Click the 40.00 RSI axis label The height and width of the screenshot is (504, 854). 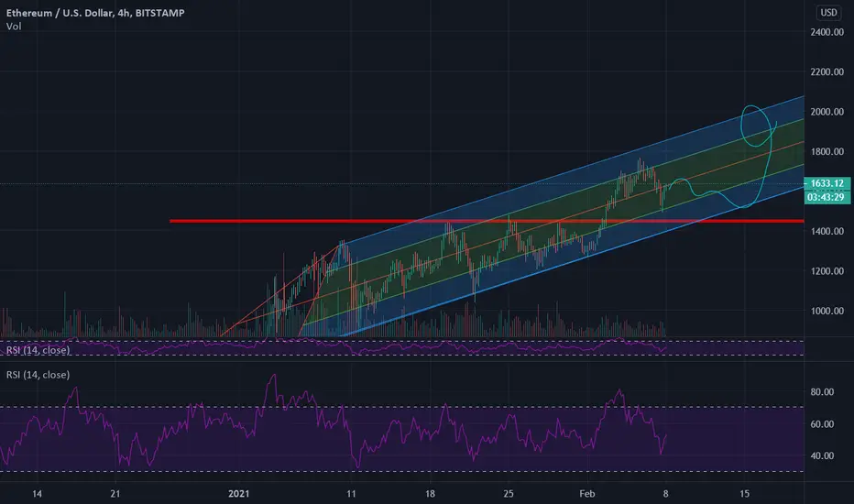pos(822,455)
